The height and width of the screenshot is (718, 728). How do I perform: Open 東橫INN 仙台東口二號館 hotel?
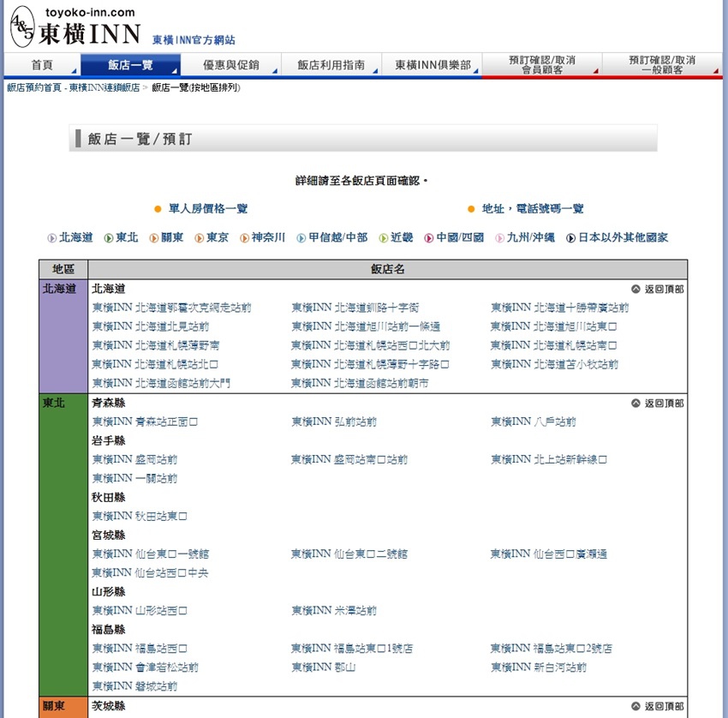pyautogui.click(x=349, y=553)
